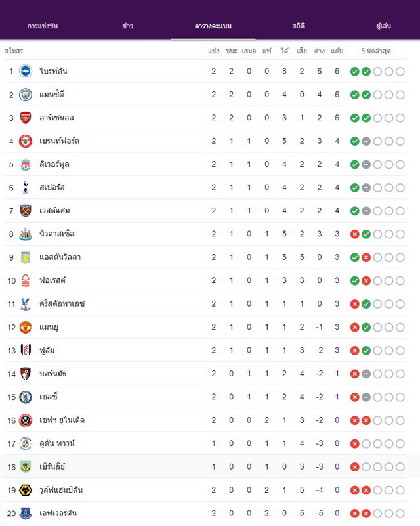The height and width of the screenshot is (526, 420).
Task: Switch to the ข่าว tab
Action: pyautogui.click(x=128, y=26)
